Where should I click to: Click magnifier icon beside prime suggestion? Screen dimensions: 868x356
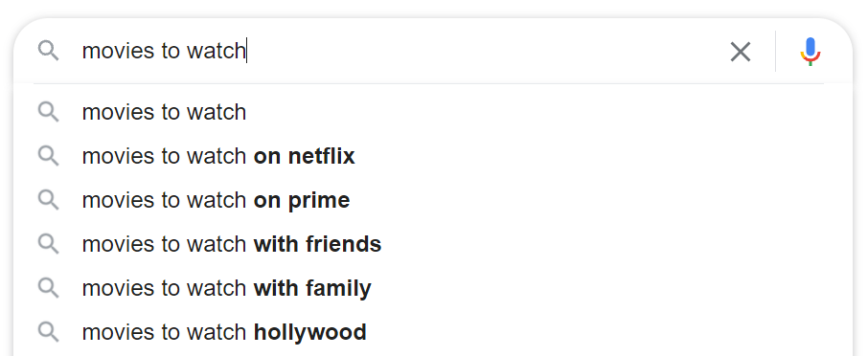tap(48, 200)
